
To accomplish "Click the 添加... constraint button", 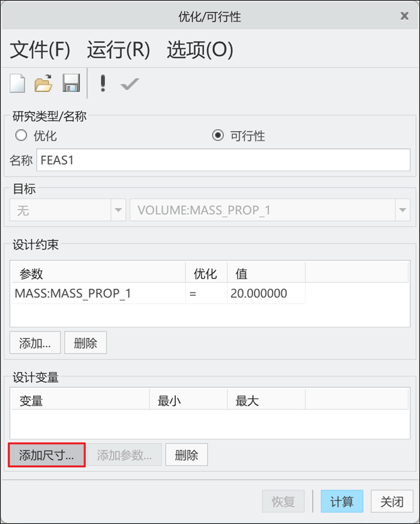I will click(x=35, y=343).
